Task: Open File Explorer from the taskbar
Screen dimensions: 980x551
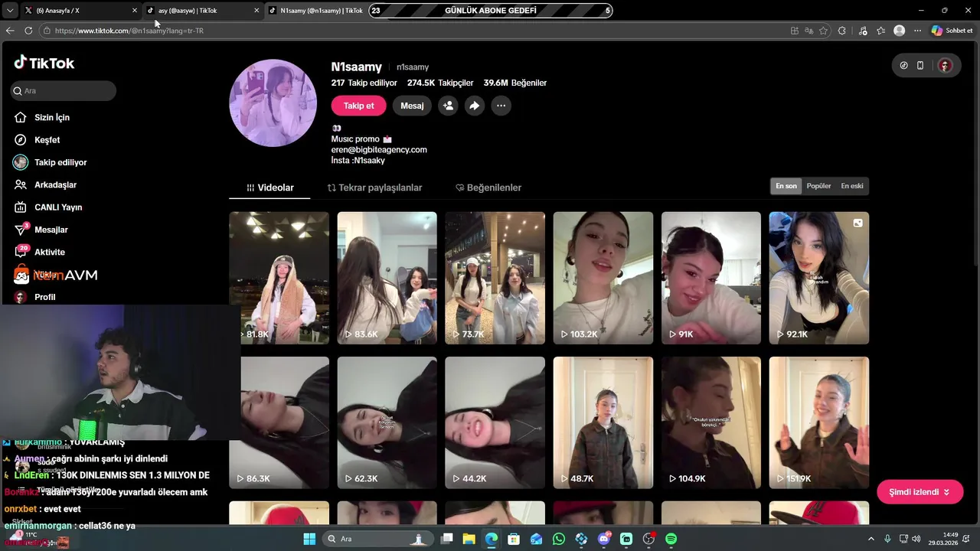Action: [x=469, y=539]
